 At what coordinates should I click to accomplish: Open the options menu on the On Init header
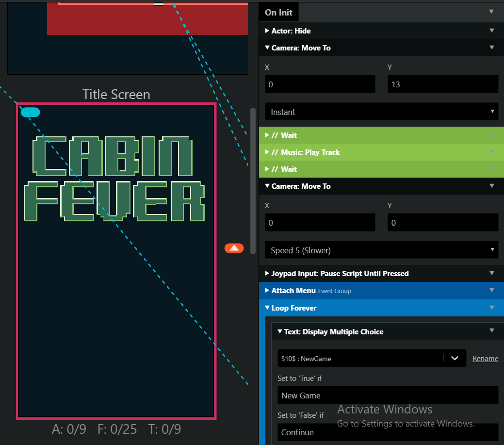[x=492, y=12]
